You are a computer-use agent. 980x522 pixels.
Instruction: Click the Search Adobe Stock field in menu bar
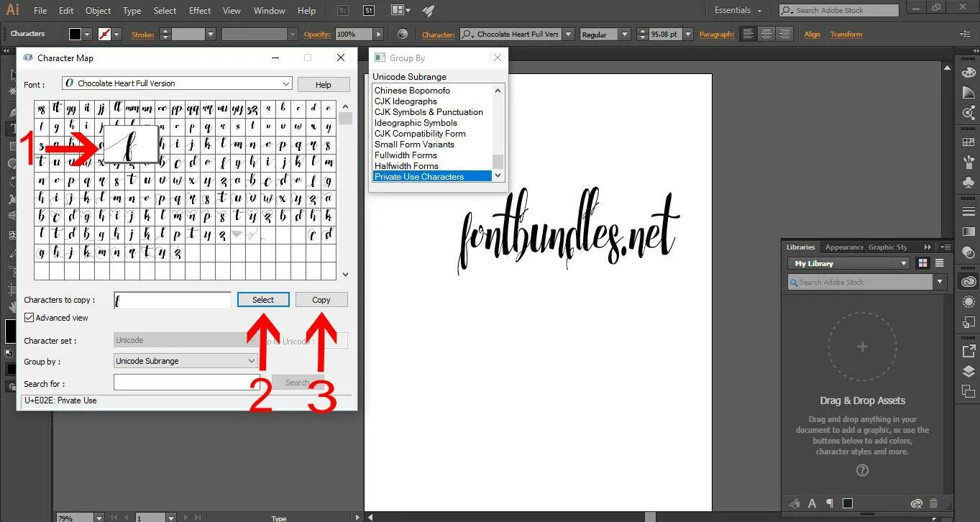[838, 11]
